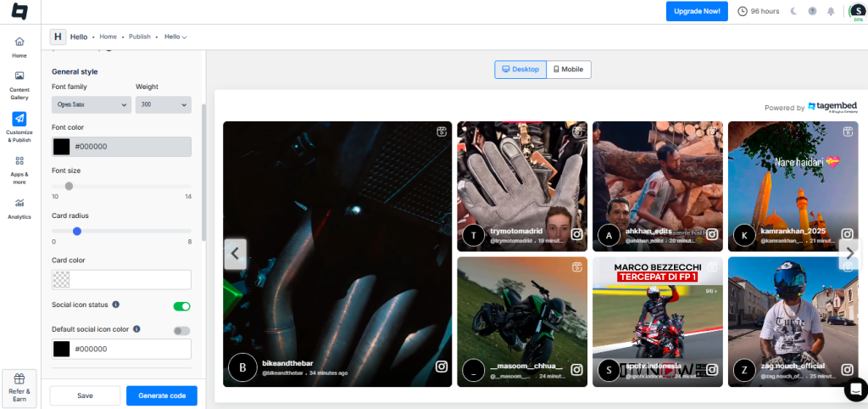Click Instagram icon on zag.nouch_official card
Viewport: 868px width, 409px height.
[x=848, y=370]
